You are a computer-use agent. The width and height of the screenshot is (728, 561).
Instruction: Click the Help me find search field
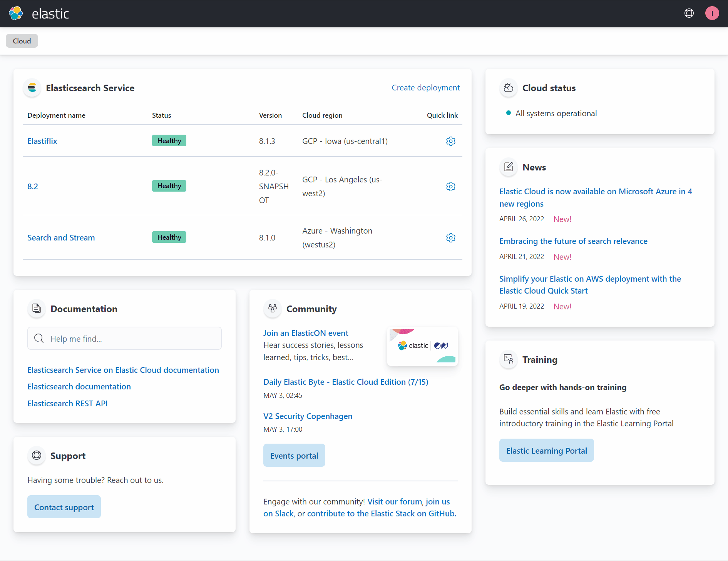click(124, 339)
